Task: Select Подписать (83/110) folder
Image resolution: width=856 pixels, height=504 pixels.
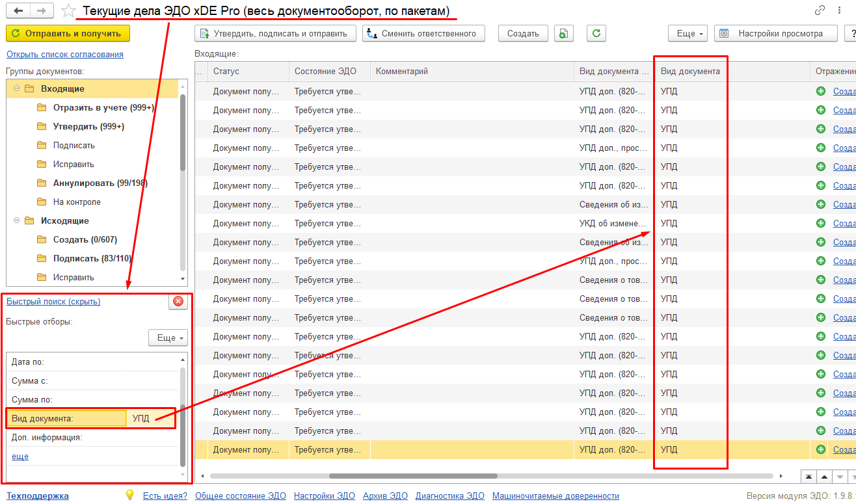Action: tap(92, 258)
